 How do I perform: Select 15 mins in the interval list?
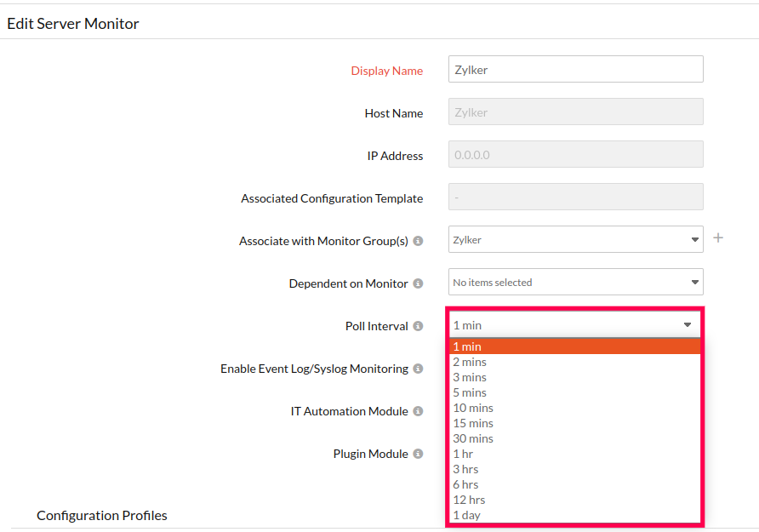[575, 423]
